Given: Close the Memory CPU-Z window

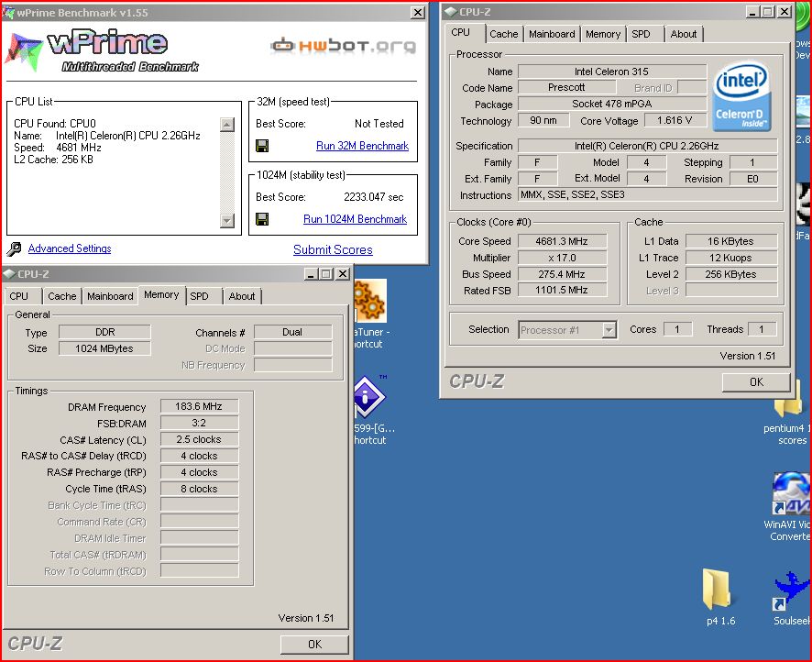Looking at the screenshot, I should click(x=343, y=274).
